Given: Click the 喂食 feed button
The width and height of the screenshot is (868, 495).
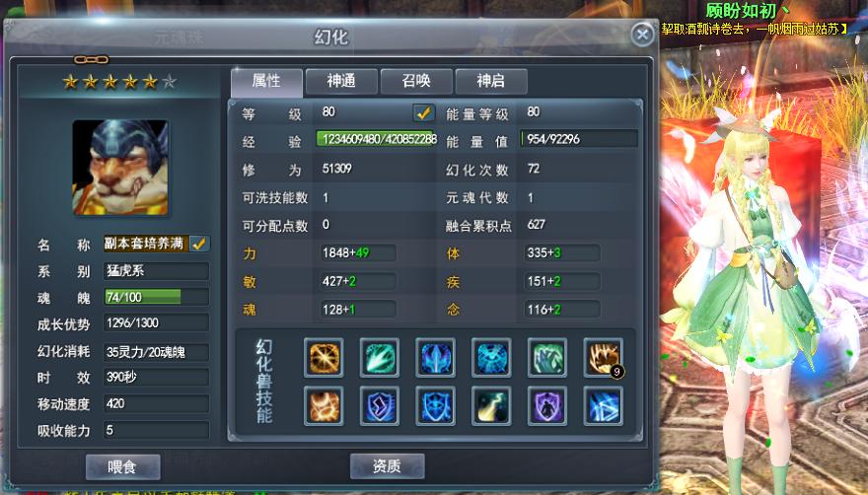Looking at the screenshot, I should [123, 466].
